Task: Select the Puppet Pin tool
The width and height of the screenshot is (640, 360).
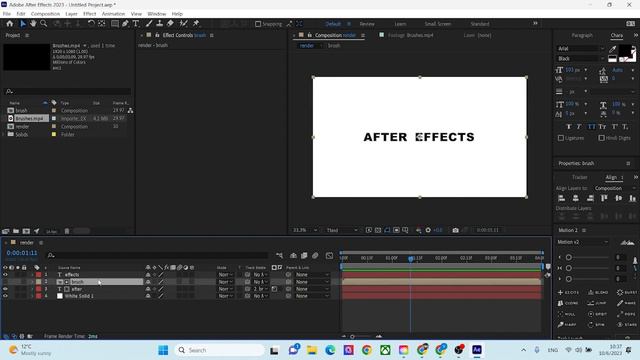Action: (x=196, y=24)
